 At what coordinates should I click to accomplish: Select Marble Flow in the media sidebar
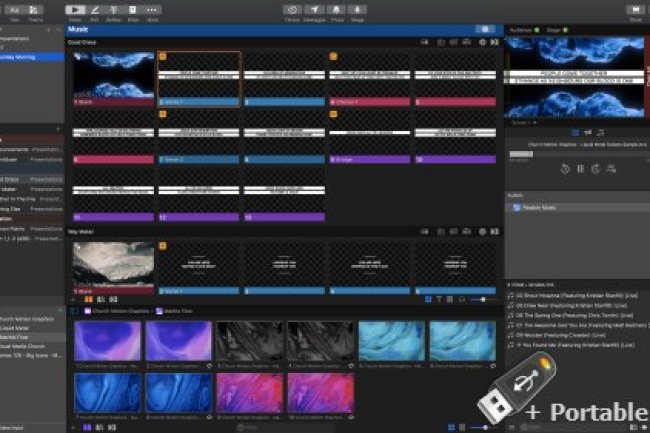(x=32, y=337)
